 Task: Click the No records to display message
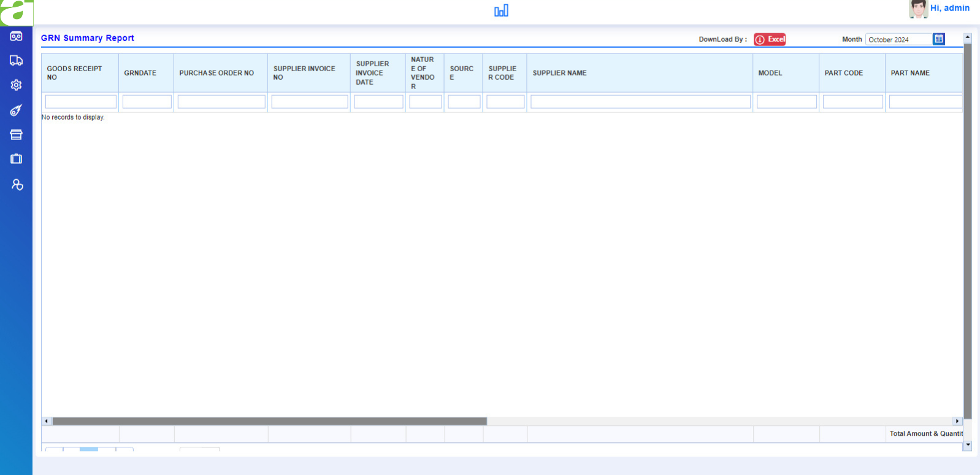[73, 117]
